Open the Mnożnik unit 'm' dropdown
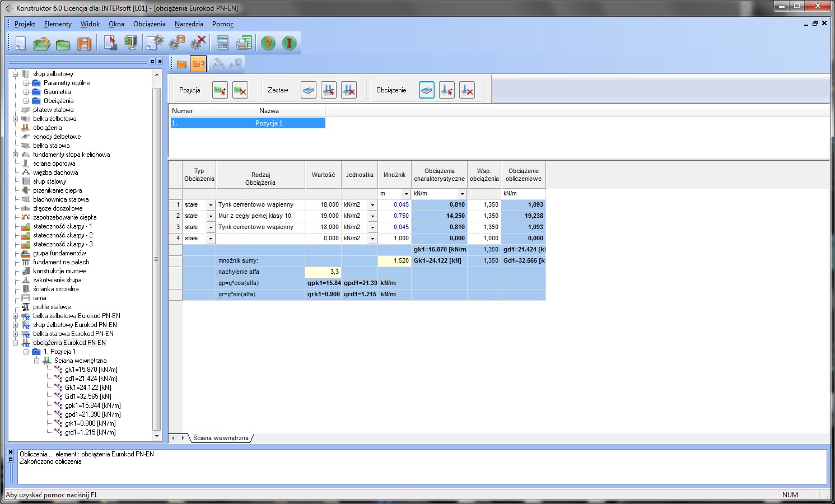The width and height of the screenshot is (835, 504). pyautogui.click(x=406, y=194)
